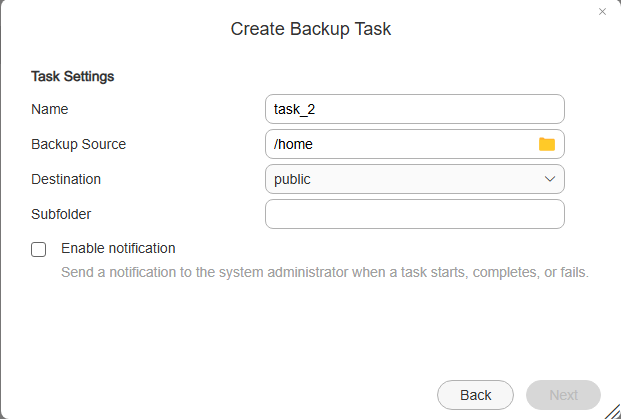The width and height of the screenshot is (621, 419).
Task: Click the /home path text
Action: coord(294,144)
